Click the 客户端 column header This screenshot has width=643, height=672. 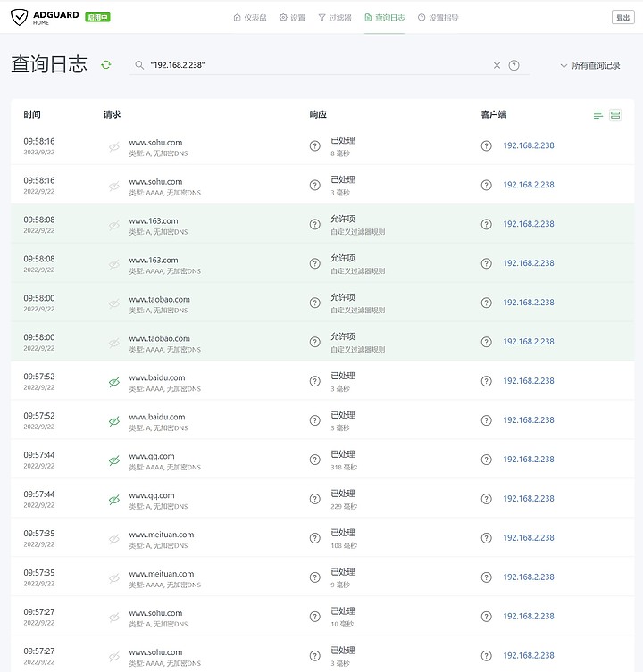pos(494,114)
